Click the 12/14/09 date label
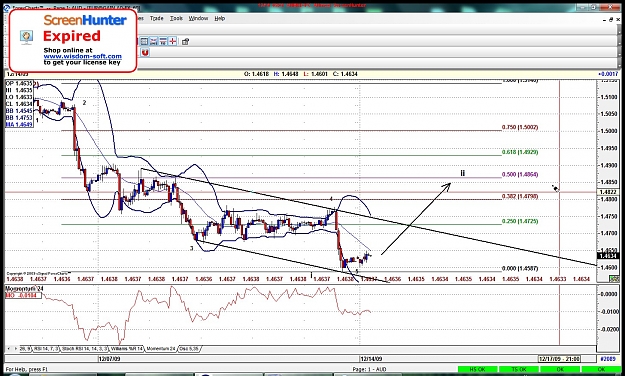Image resolution: width=625 pixels, height=376 pixels. tap(371, 359)
